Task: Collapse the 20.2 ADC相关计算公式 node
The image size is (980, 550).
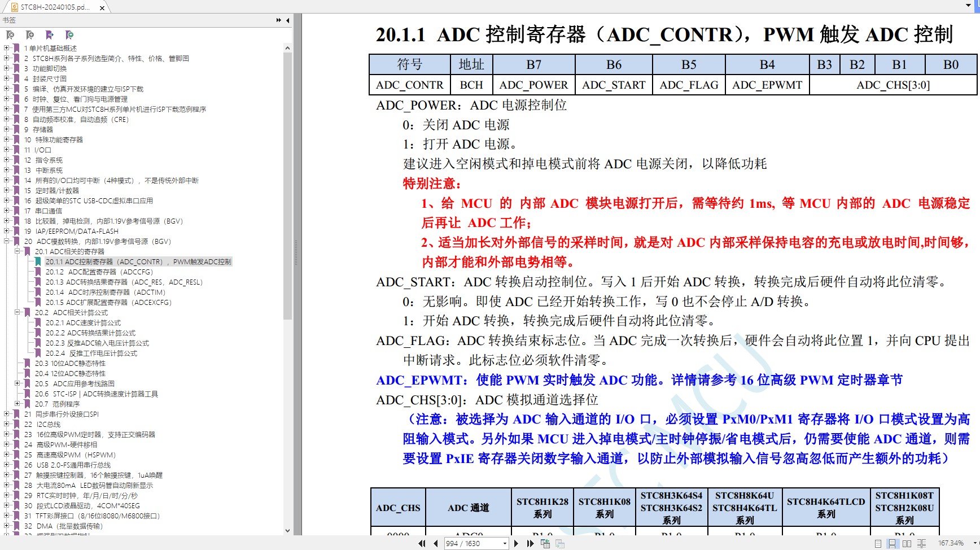Action: tap(17, 312)
